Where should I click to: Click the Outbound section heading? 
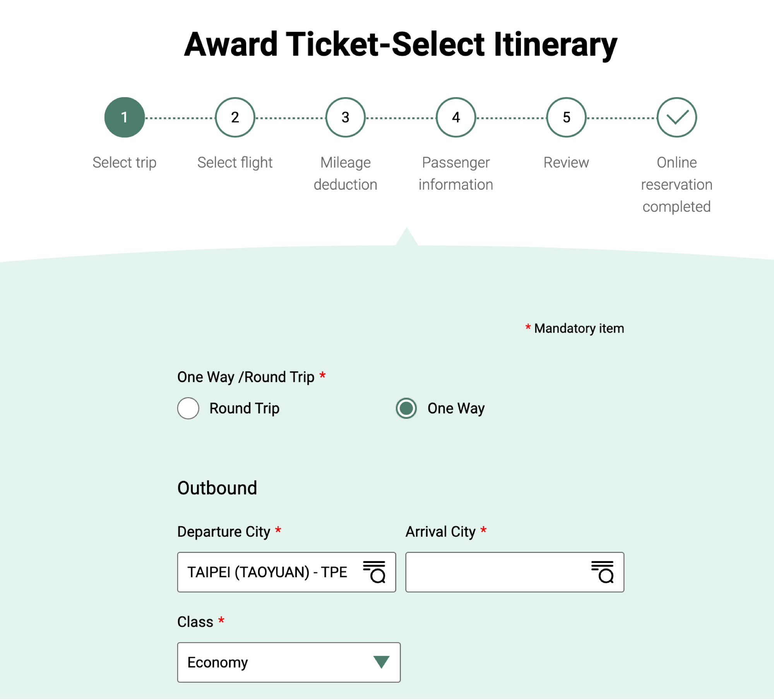pos(217,487)
